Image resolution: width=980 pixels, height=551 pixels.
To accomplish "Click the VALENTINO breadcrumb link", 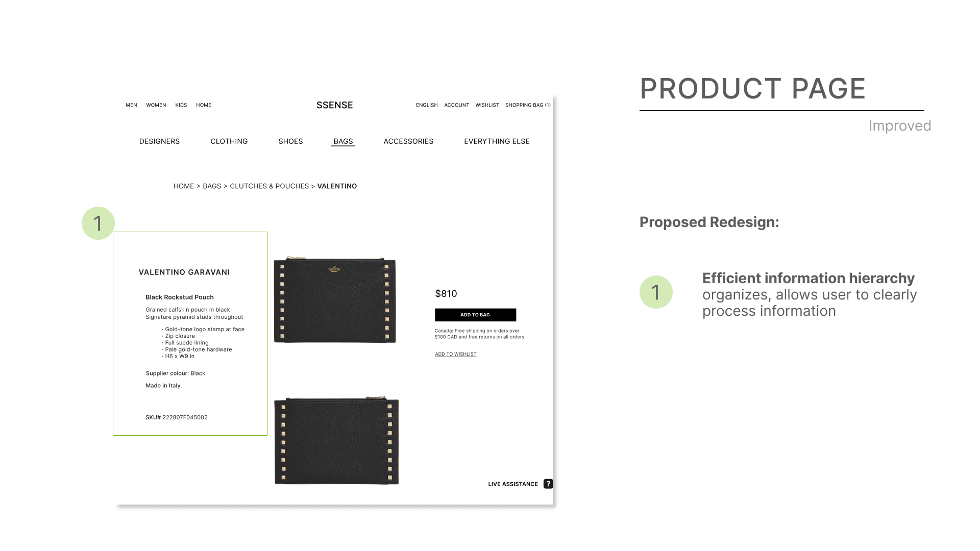I will click(x=336, y=186).
